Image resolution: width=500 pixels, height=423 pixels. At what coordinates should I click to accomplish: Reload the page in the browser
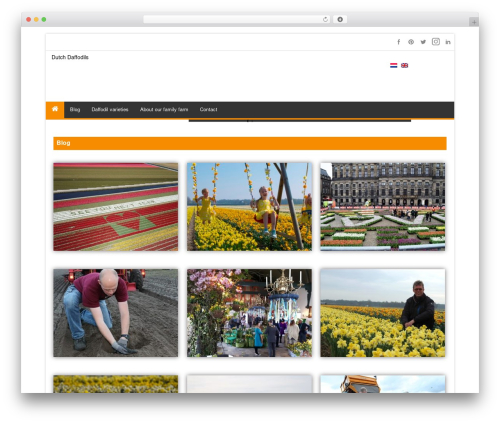[325, 19]
